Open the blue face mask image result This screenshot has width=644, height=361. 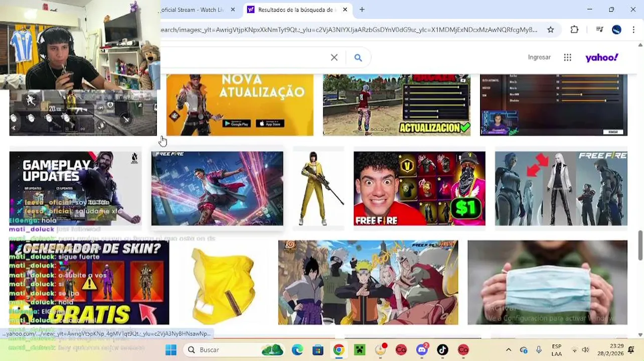(547, 282)
